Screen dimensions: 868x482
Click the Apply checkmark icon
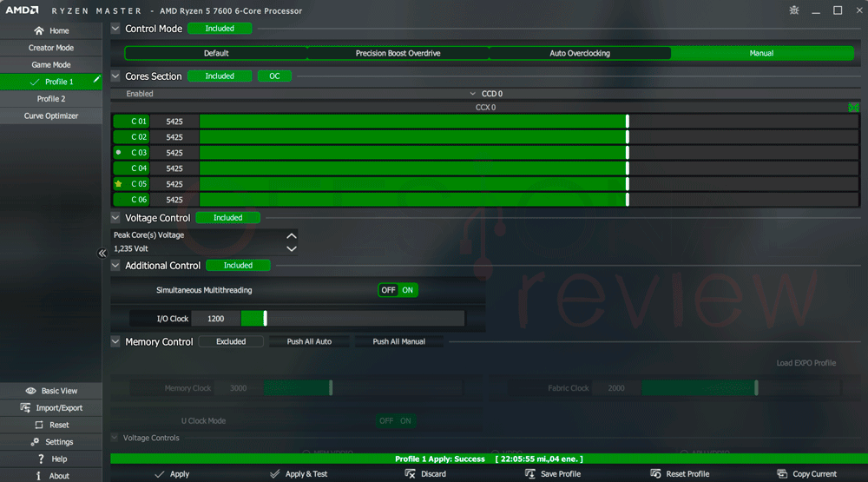160,474
